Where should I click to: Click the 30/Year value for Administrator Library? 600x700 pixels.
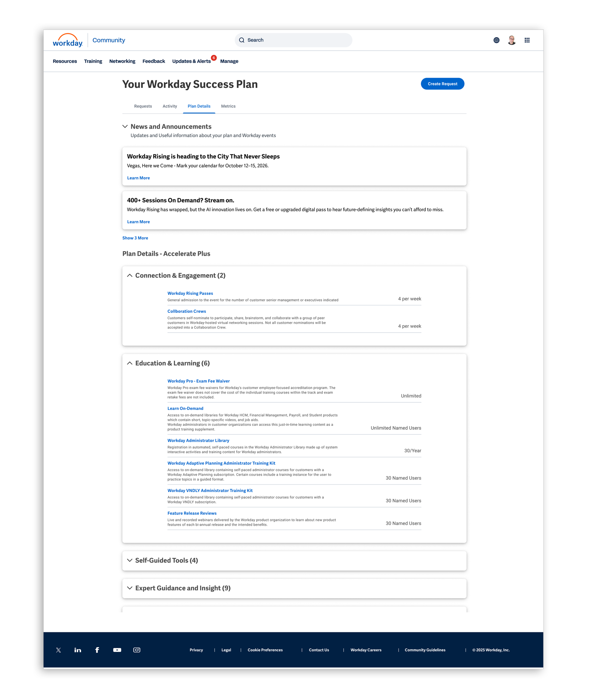click(x=413, y=451)
